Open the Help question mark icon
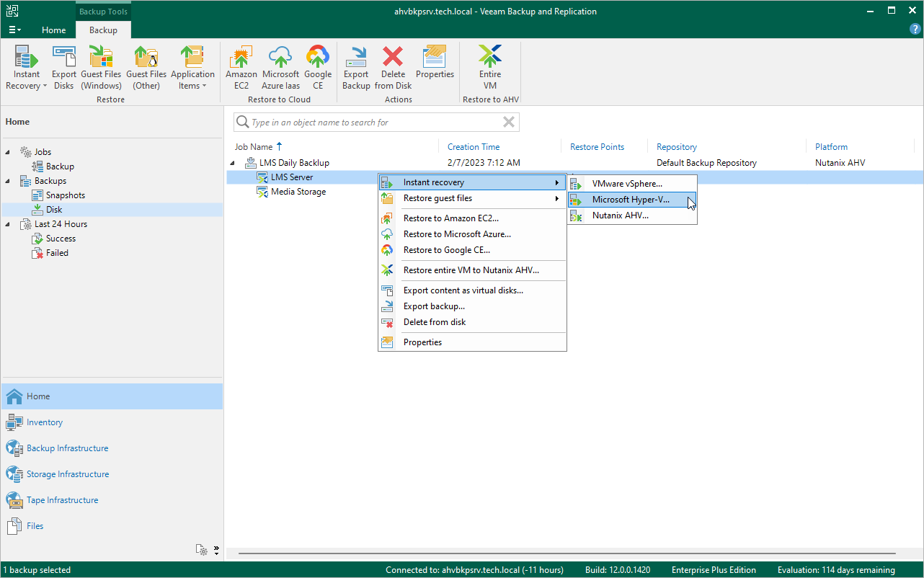 tap(915, 30)
